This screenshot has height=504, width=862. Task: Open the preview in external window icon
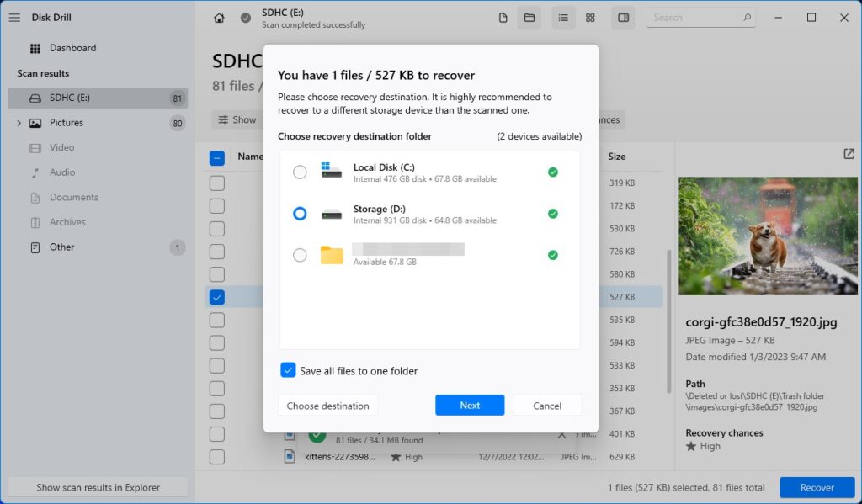pos(849,154)
